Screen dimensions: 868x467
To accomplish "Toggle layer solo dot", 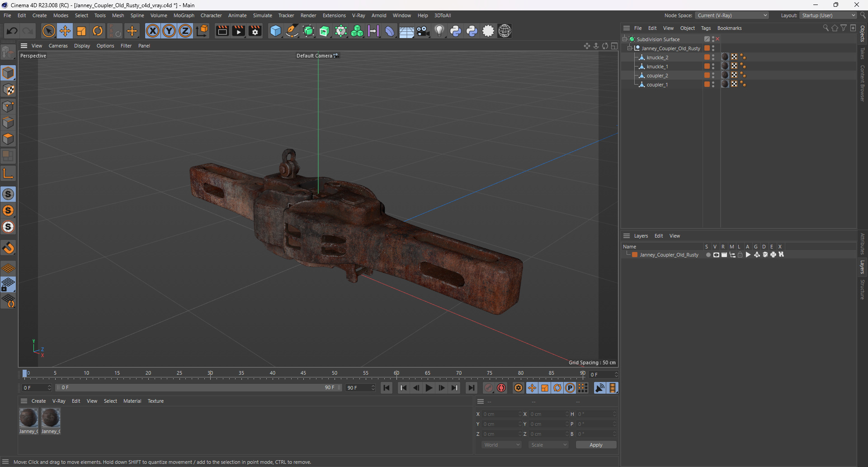I will pyautogui.click(x=708, y=255).
